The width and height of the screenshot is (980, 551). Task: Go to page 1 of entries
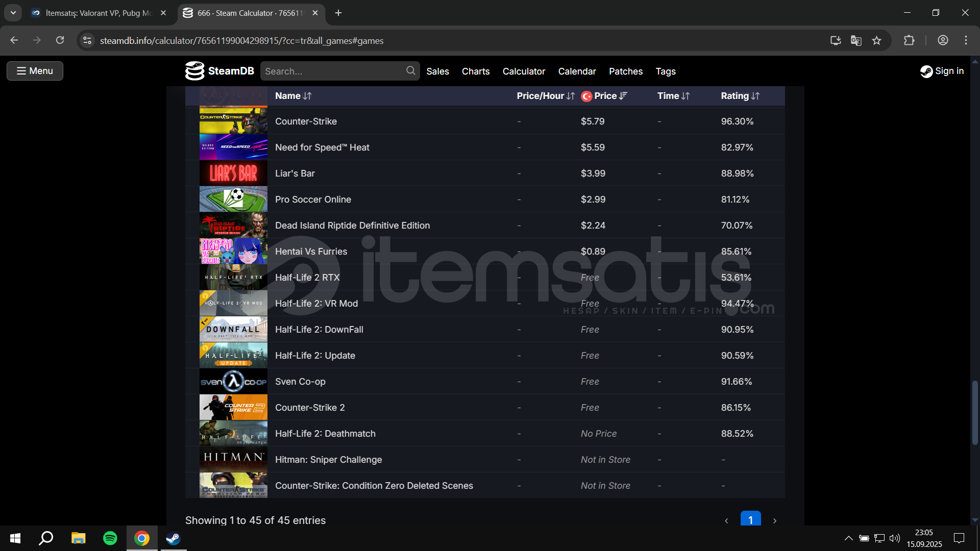(750, 519)
